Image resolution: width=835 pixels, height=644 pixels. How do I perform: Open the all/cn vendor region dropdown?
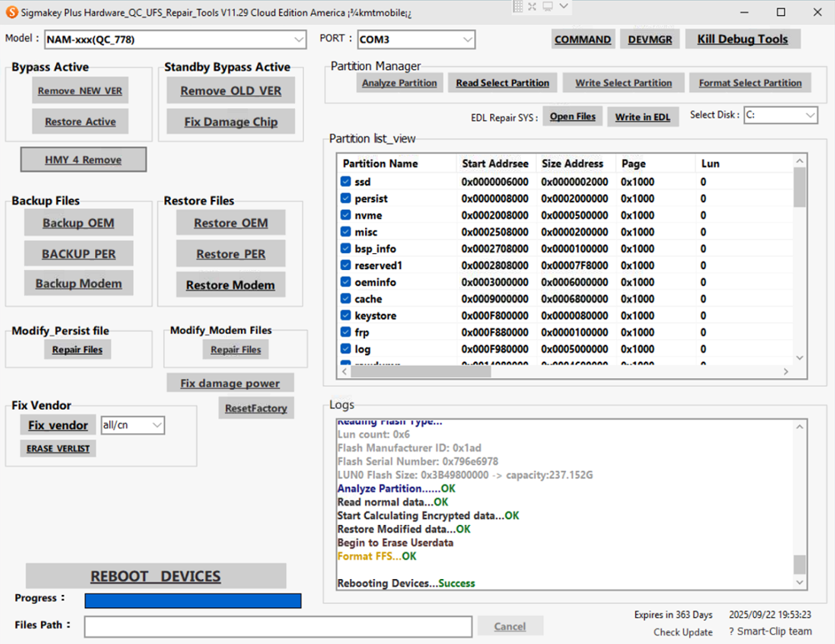tap(156, 426)
